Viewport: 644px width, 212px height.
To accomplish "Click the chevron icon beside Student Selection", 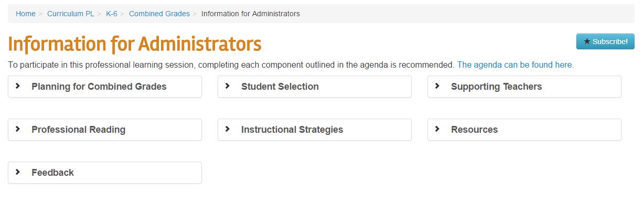I will pyautogui.click(x=228, y=86).
